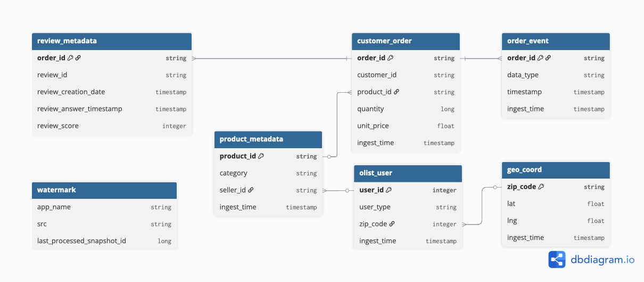The image size is (644, 282).
Task: Click unit_price field in customer_order
Action: tap(406, 126)
